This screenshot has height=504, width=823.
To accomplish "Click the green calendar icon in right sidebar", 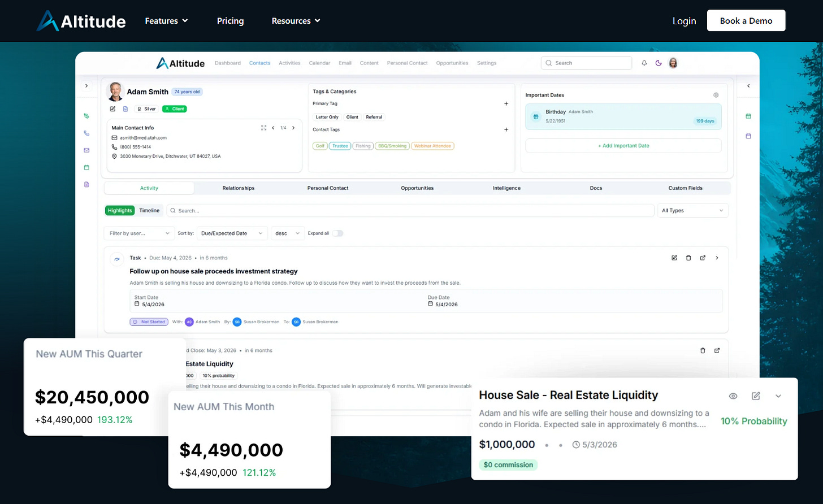I will 748,116.
